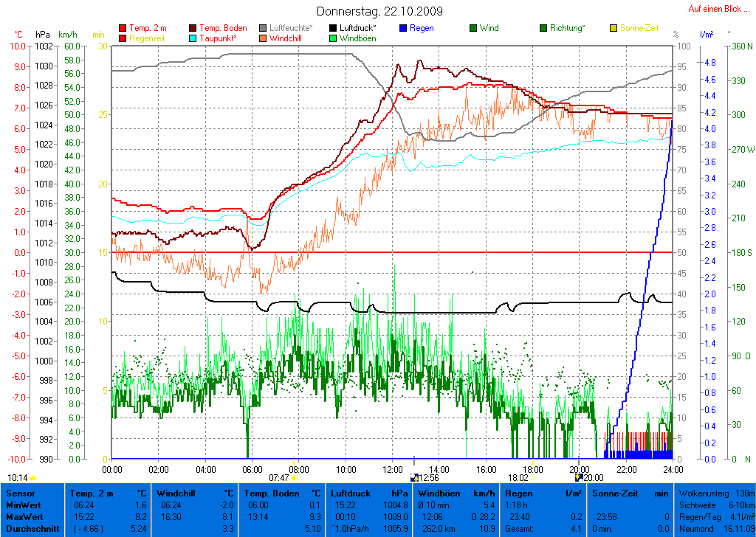Click the dark red Temp. Boden legend marker

[x=193, y=28]
